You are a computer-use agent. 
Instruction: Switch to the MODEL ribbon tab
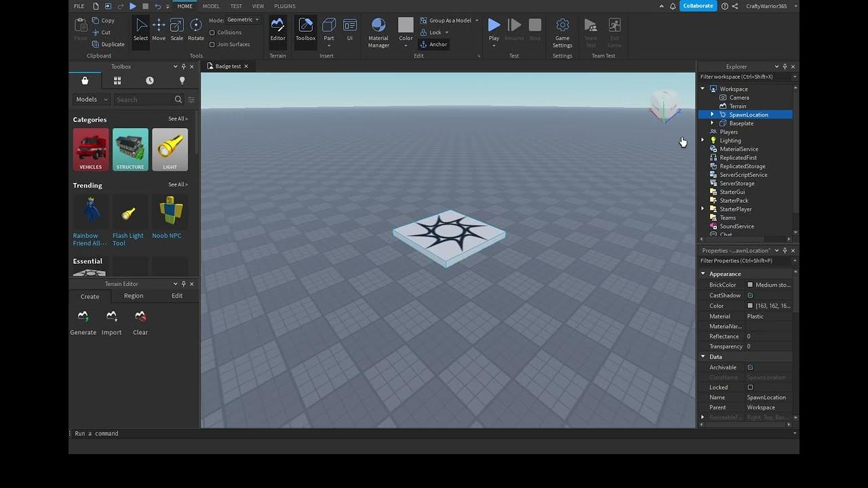click(211, 6)
